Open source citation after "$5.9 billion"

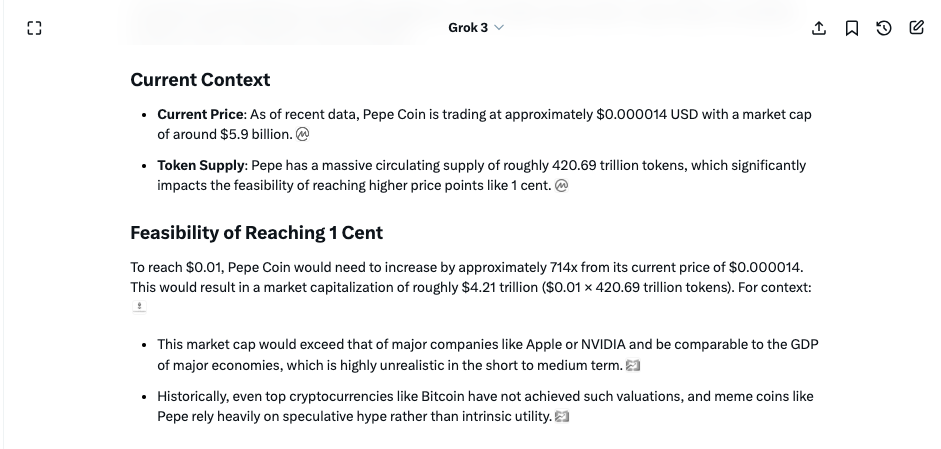[303, 134]
